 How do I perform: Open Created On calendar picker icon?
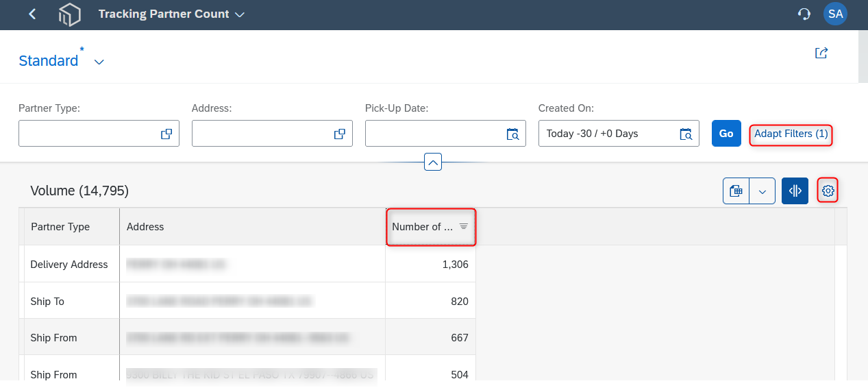pyautogui.click(x=686, y=134)
